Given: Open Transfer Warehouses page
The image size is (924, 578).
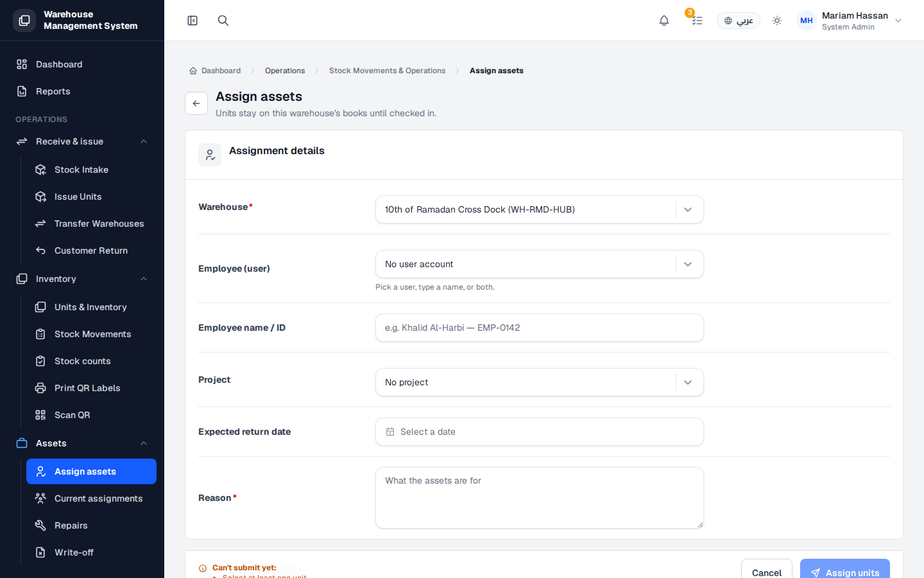Looking at the screenshot, I should [x=91, y=223].
